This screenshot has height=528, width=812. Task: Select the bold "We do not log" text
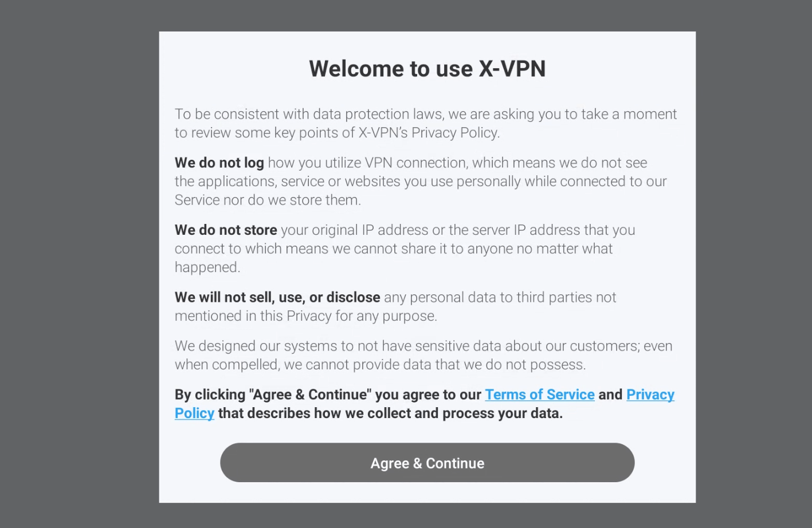tap(219, 163)
